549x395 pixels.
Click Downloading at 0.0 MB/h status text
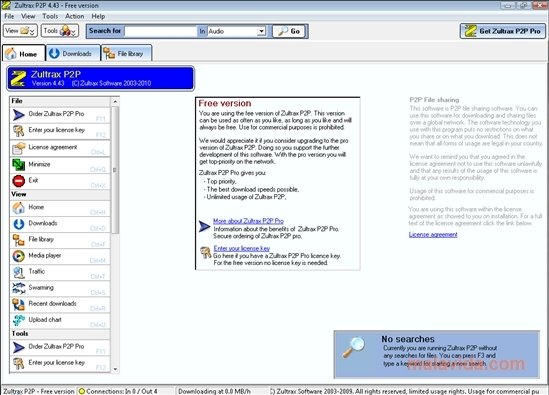point(214,391)
